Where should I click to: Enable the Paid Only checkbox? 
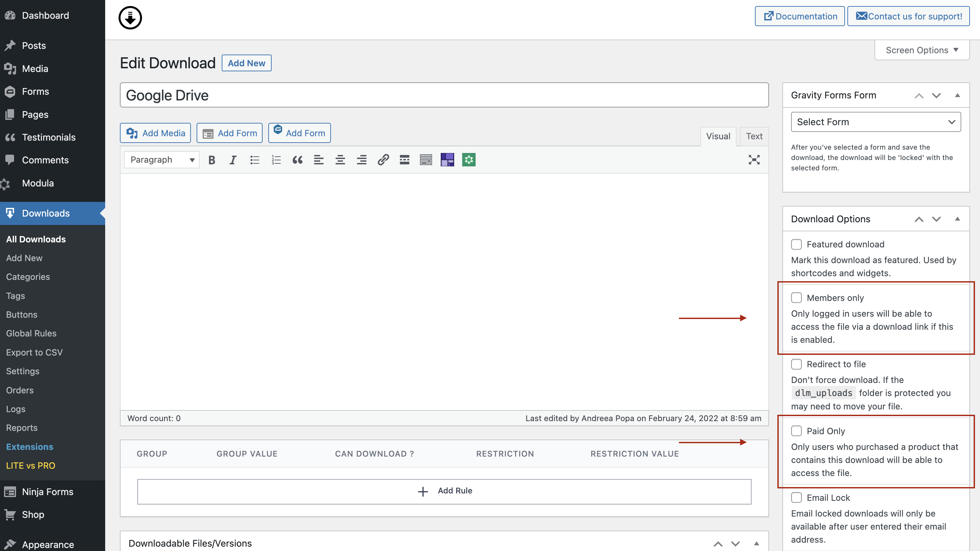[x=797, y=430]
